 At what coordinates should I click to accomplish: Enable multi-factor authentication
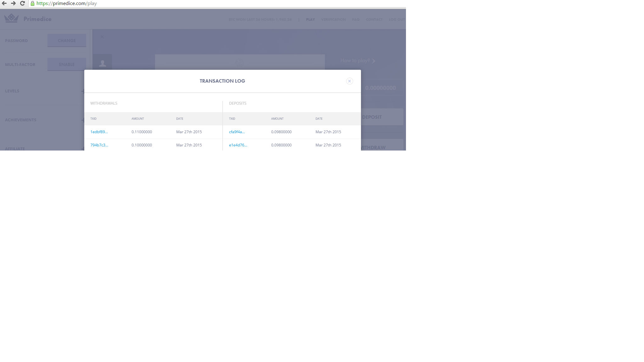[x=67, y=64]
